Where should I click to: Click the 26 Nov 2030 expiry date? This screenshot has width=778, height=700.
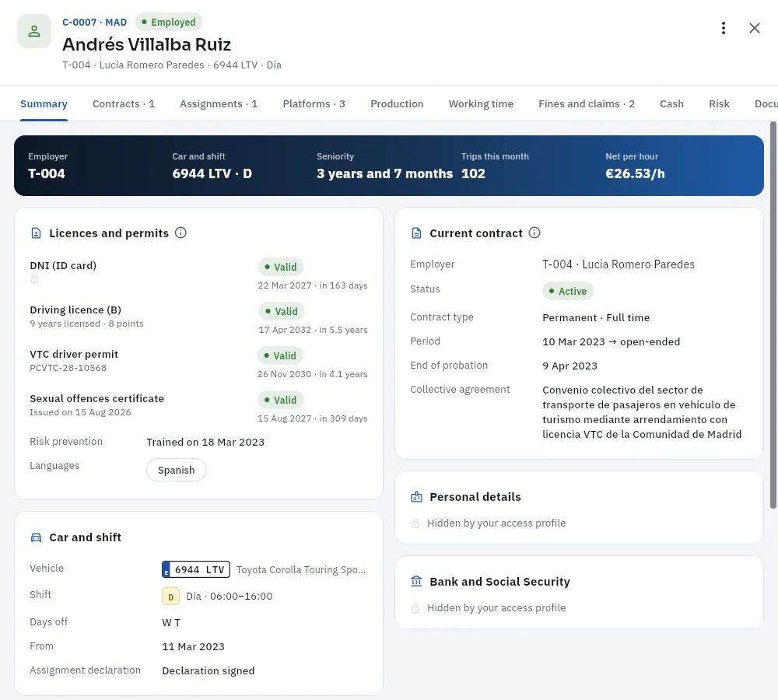pos(284,374)
